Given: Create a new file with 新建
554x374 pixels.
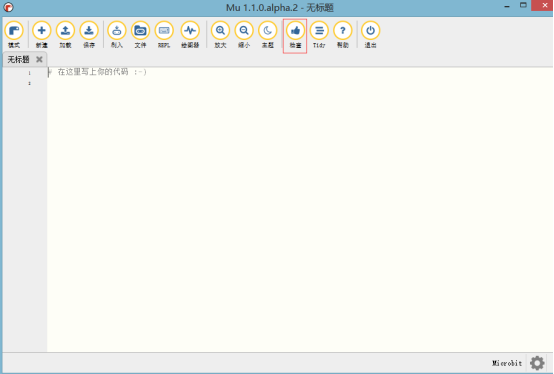Looking at the screenshot, I should [x=41, y=34].
